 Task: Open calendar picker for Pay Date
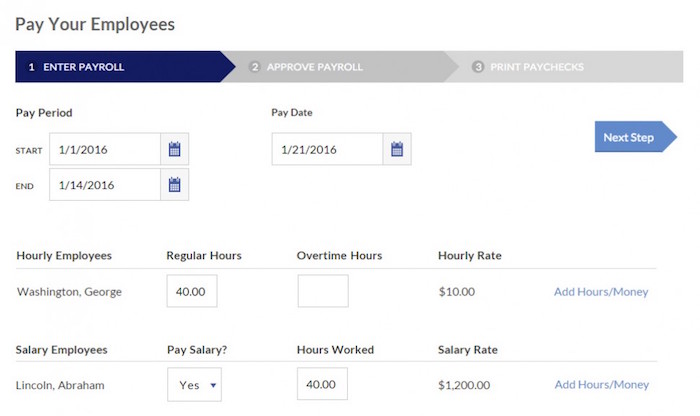coord(396,150)
